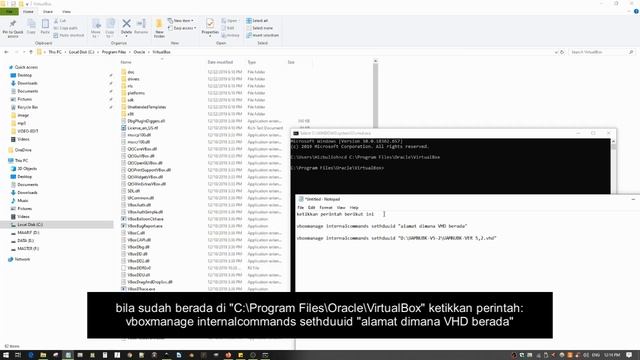The width and height of the screenshot is (640, 360).
Task: Click Invert selection in ribbon
Action: coord(262,36)
